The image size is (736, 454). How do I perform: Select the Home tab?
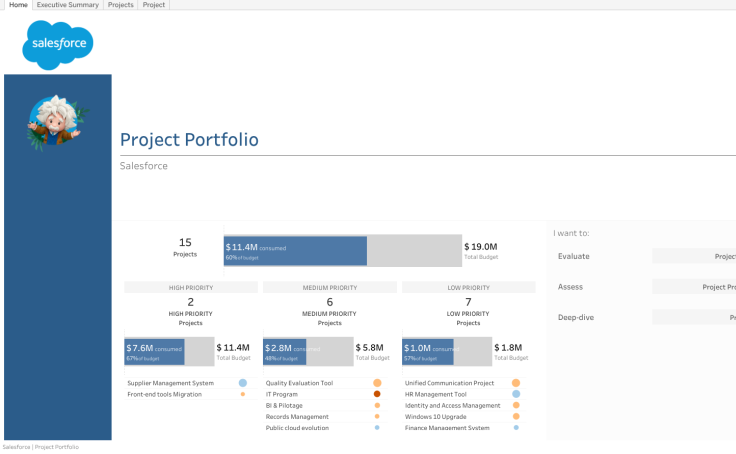18,5
